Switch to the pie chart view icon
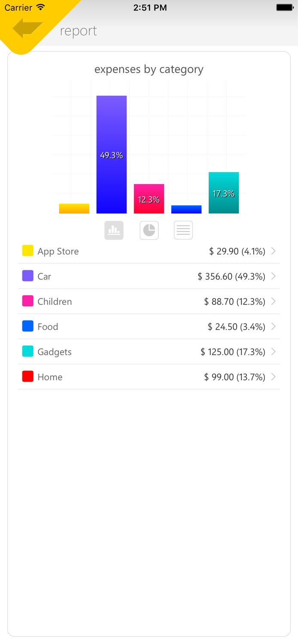Viewport: 298px width, 644px height. click(149, 230)
